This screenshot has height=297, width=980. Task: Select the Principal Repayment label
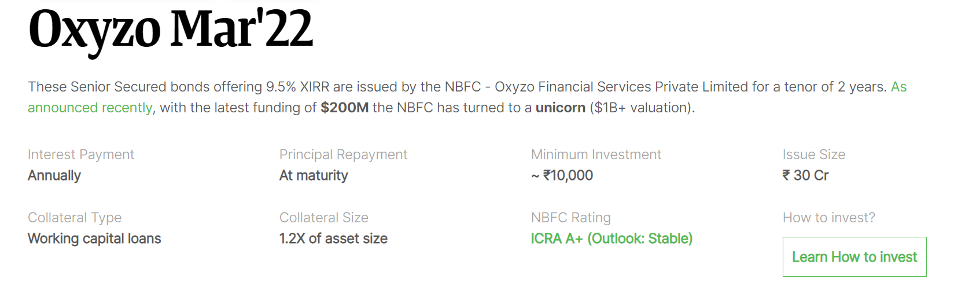point(343,155)
